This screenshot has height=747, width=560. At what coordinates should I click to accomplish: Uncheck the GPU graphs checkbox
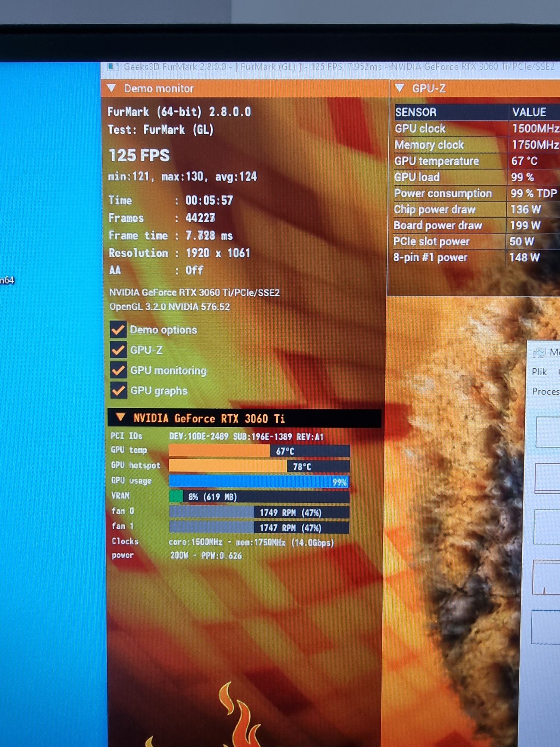(118, 391)
